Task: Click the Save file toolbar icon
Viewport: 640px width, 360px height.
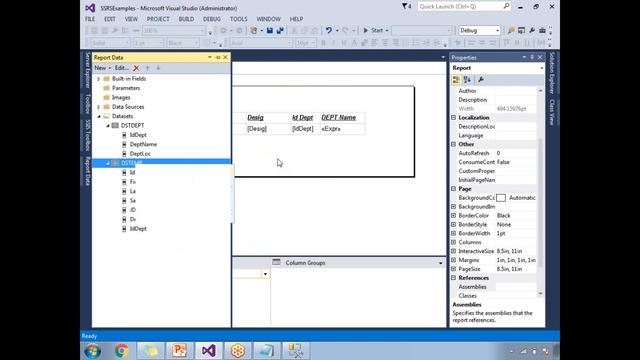Action: (x=270, y=31)
